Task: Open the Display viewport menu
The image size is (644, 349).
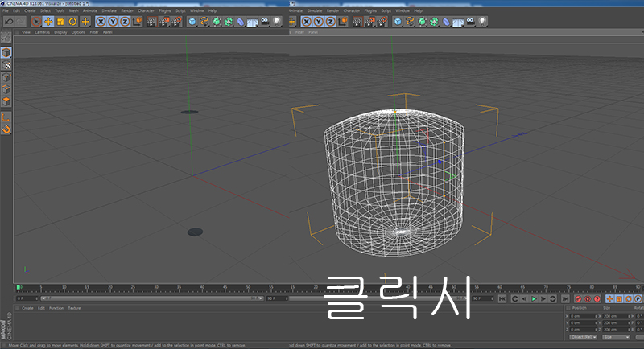Action: [x=60, y=32]
